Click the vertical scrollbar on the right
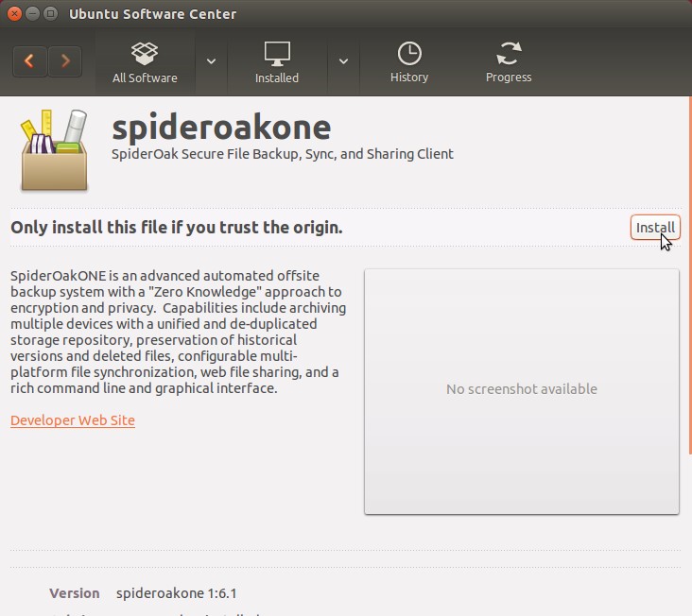 [690, 276]
